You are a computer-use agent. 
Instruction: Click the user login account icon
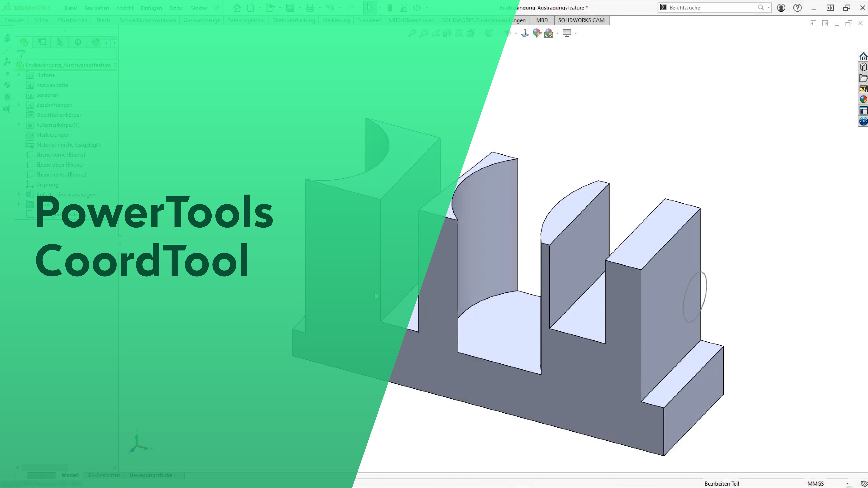pyautogui.click(x=781, y=8)
